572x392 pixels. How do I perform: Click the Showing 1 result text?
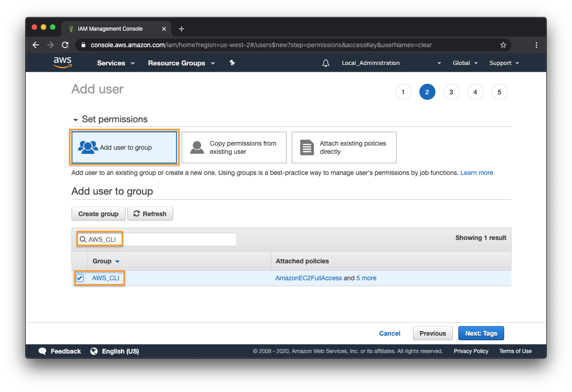coord(481,238)
